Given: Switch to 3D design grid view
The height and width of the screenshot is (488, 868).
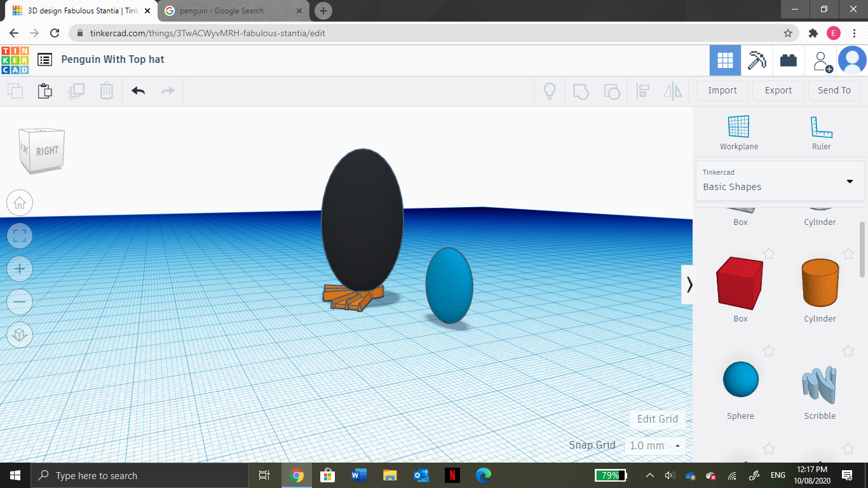Looking at the screenshot, I should click(725, 60).
